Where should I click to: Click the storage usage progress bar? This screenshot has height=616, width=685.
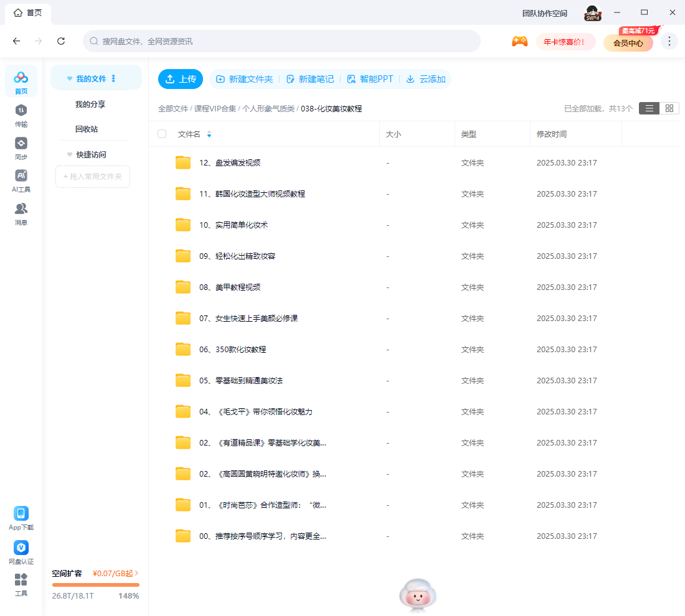[95, 585]
